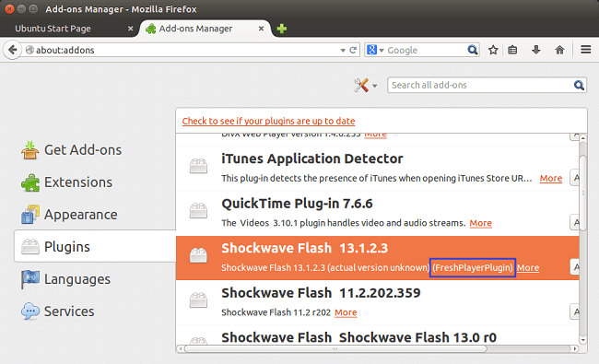Open the URL history dropdown arrow
The image size is (599, 364).
[x=343, y=51]
